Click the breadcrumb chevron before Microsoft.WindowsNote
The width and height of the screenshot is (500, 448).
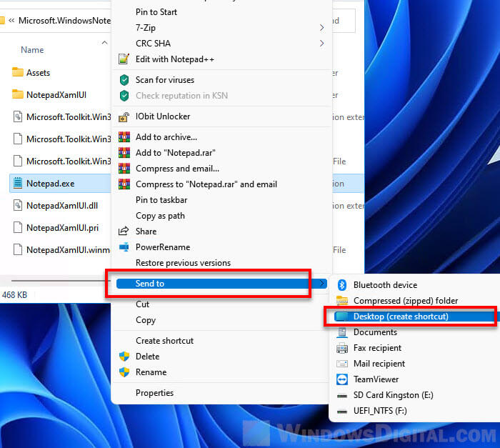(x=11, y=21)
